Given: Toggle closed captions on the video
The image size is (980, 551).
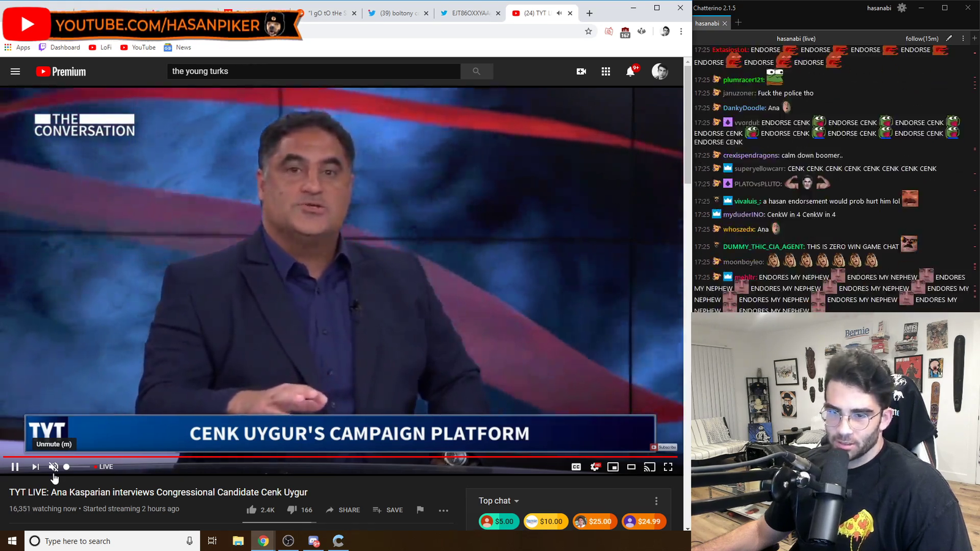Looking at the screenshot, I should (576, 467).
